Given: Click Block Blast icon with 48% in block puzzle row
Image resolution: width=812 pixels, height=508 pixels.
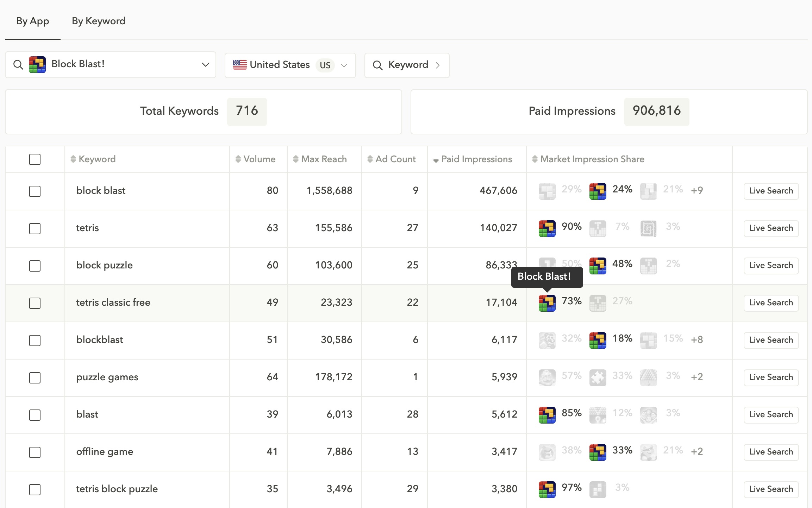Looking at the screenshot, I should (x=598, y=266).
